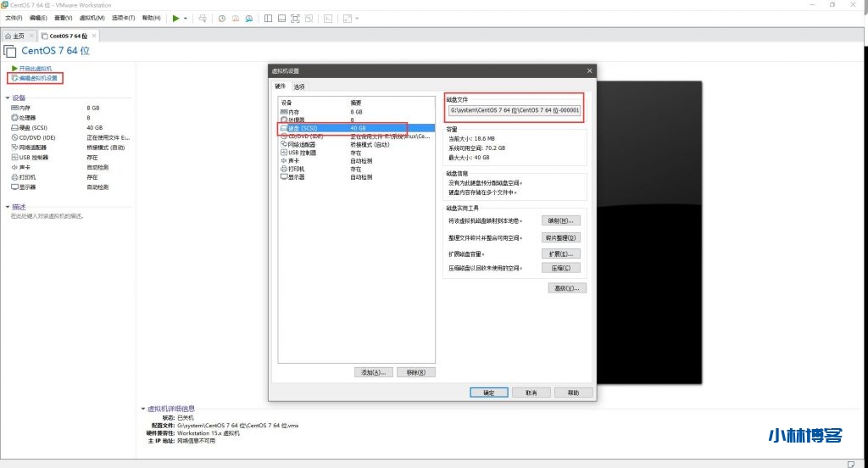Open the power options dropdown arrow beside play

[185, 18]
